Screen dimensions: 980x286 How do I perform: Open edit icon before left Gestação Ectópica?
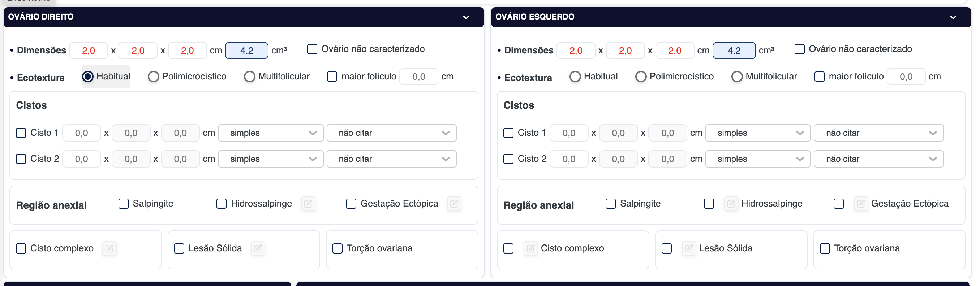[860, 204]
